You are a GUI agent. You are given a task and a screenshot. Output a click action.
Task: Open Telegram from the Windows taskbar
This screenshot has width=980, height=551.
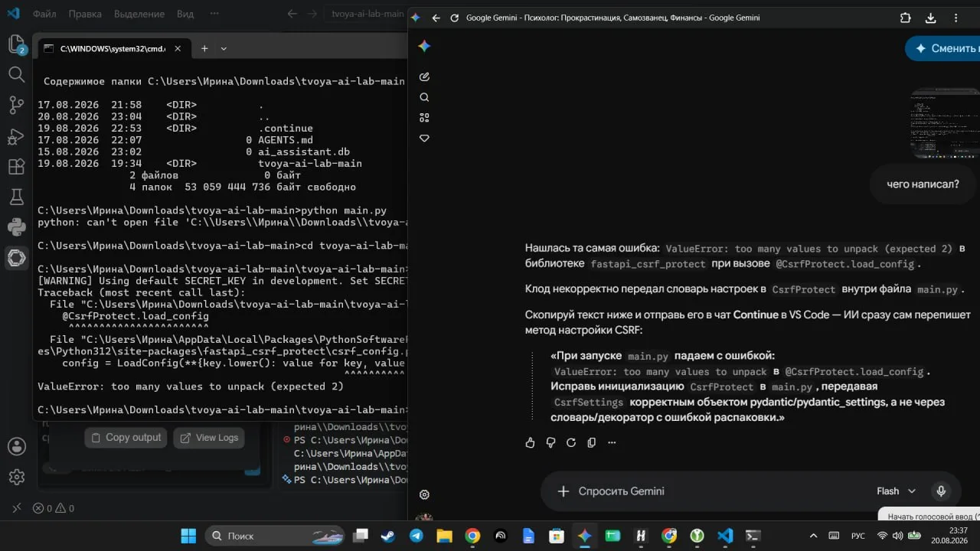pyautogui.click(x=416, y=536)
